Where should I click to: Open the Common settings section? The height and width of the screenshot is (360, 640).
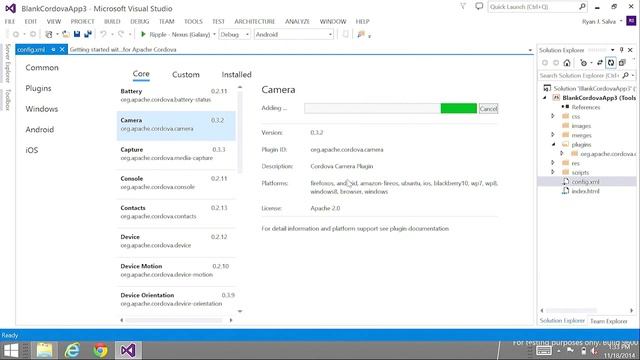[42, 68]
